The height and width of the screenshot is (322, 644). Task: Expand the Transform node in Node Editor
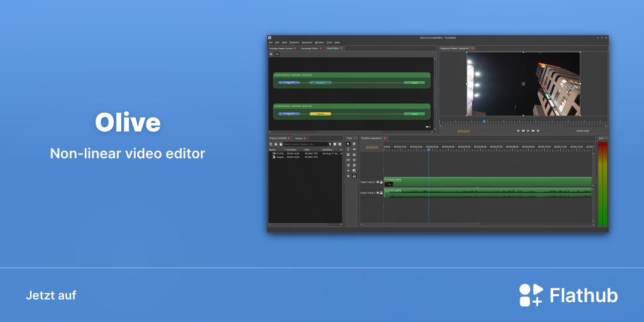click(x=320, y=83)
